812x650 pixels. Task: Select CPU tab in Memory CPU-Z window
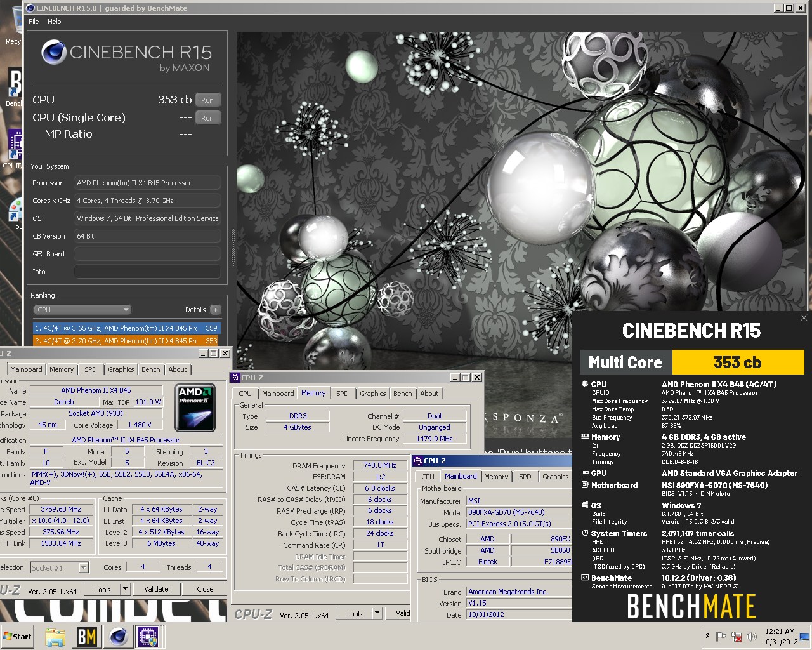246,394
